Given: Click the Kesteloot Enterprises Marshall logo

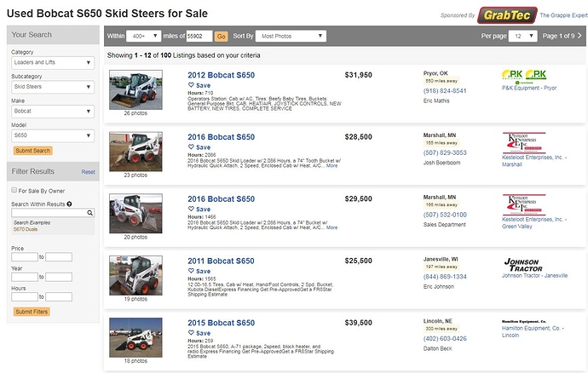Looking at the screenshot, I should (x=524, y=142).
